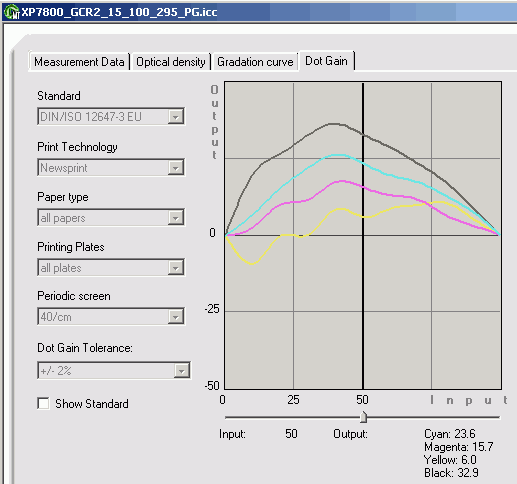
Task: Expand the Dot Gain Tolerance +/- 2% dropdown
Action: coord(114,370)
